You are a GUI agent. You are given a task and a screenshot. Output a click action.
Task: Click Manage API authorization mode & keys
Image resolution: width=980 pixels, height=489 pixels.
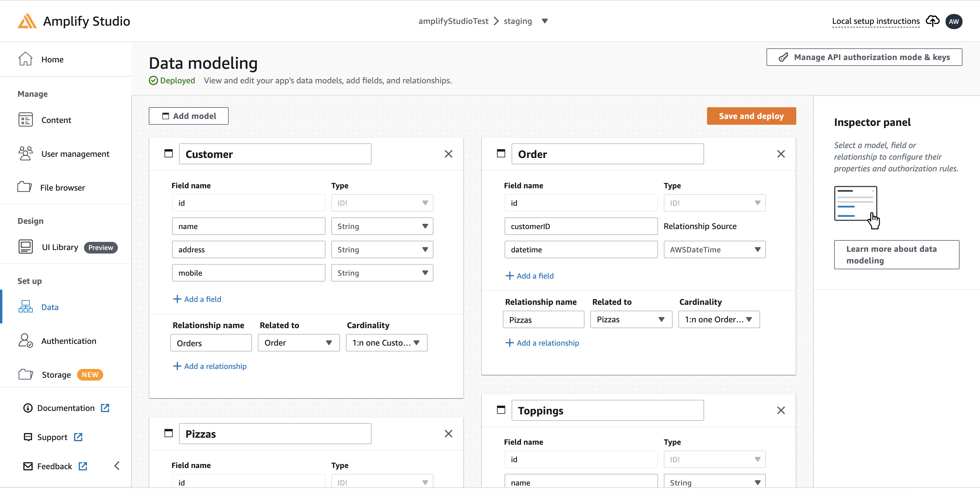point(864,57)
